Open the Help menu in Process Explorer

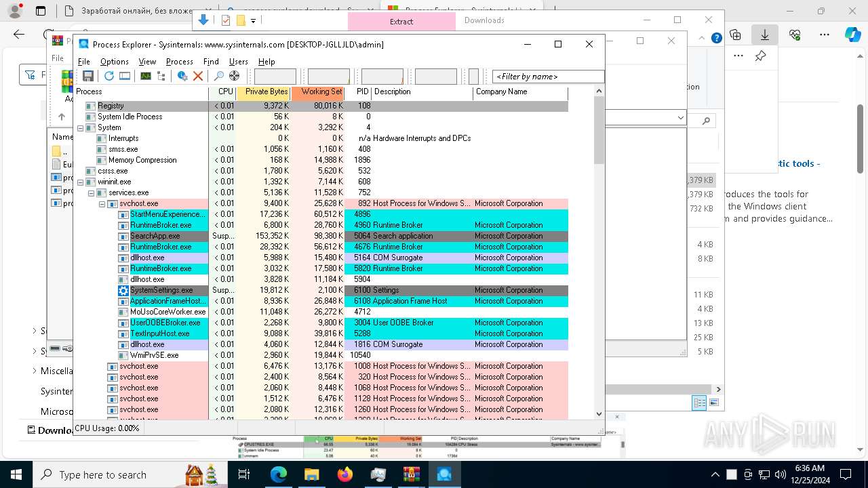267,62
